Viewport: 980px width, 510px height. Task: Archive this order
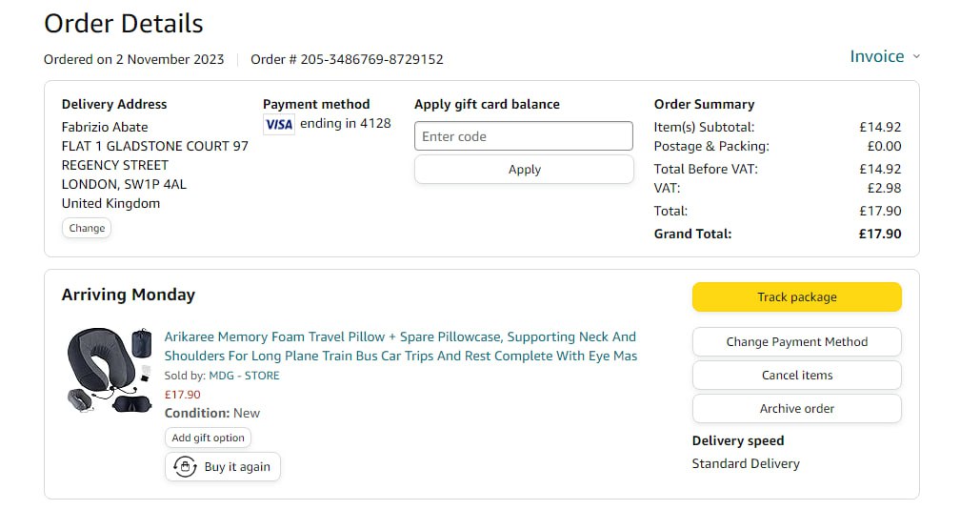pos(796,409)
